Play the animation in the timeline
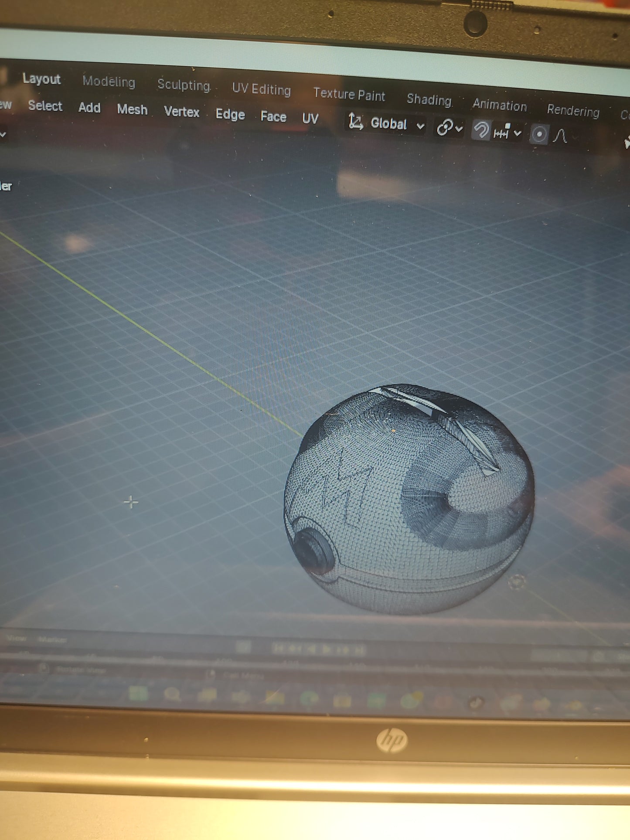 [326, 650]
